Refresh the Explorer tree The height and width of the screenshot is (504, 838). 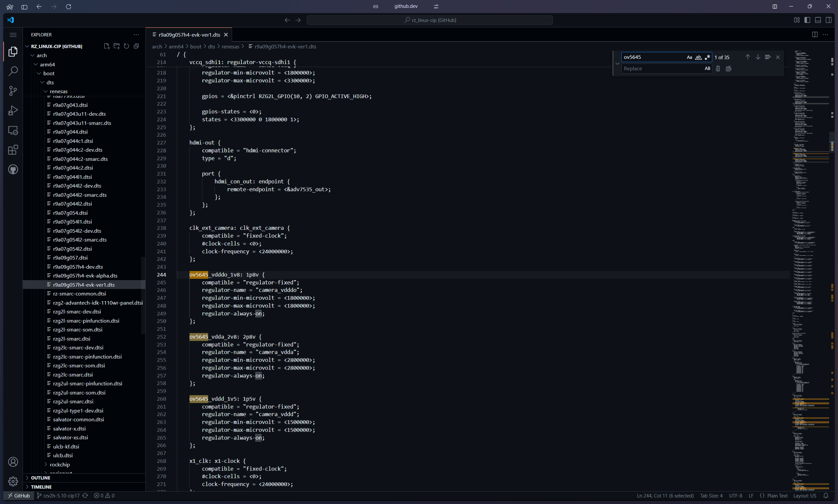click(x=126, y=46)
